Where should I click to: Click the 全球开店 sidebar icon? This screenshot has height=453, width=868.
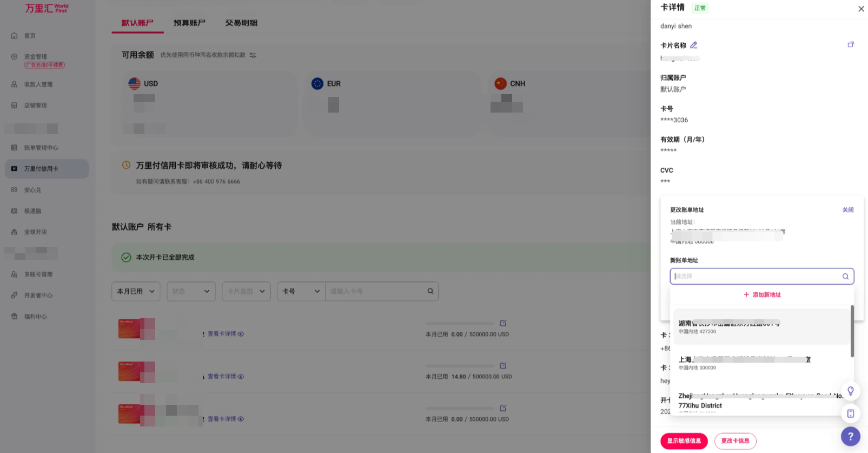click(x=14, y=232)
